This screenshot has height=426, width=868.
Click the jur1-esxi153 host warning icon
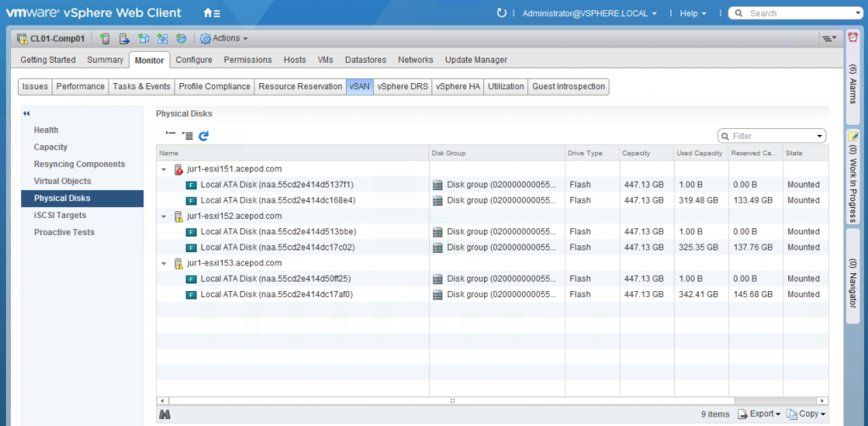pos(178,263)
